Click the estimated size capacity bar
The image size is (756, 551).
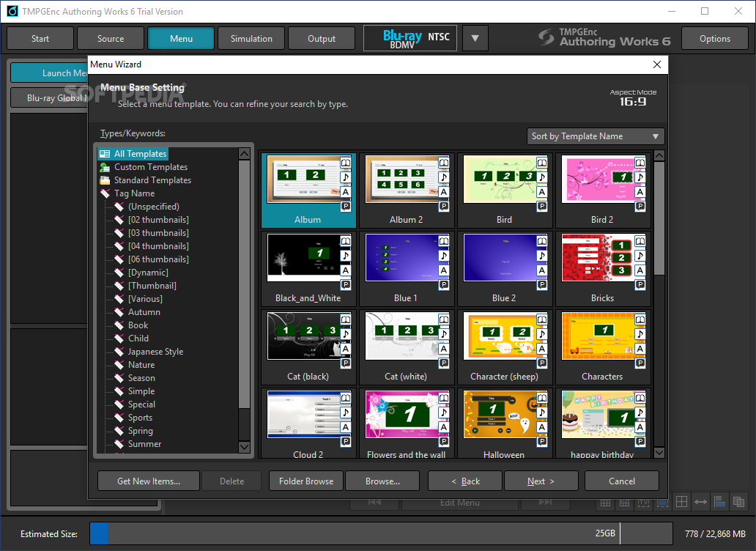click(x=381, y=533)
